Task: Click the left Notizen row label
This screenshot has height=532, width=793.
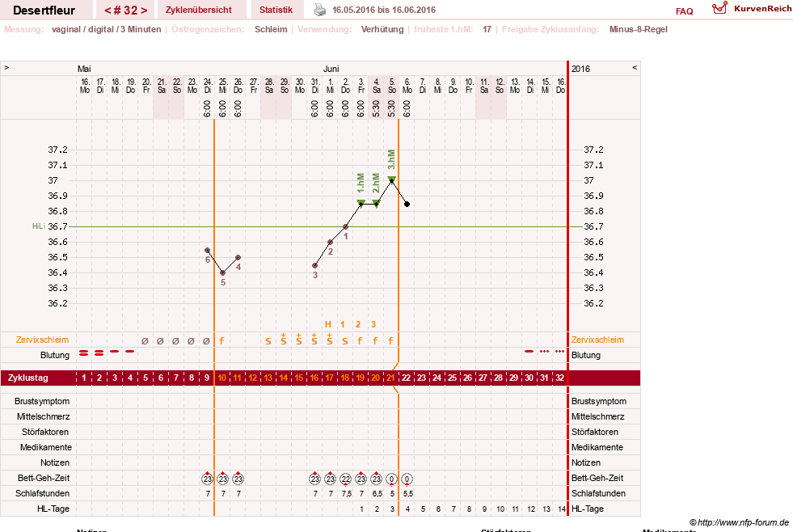Action: point(55,462)
